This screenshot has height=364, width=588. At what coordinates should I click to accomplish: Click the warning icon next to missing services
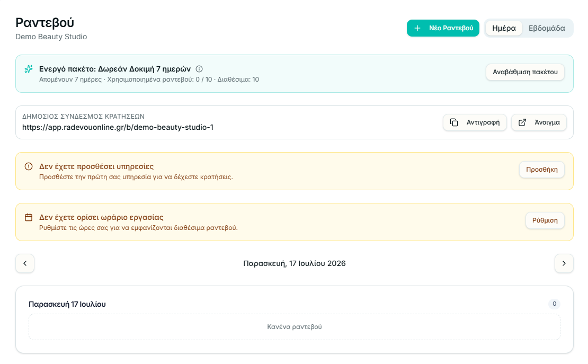(29, 166)
